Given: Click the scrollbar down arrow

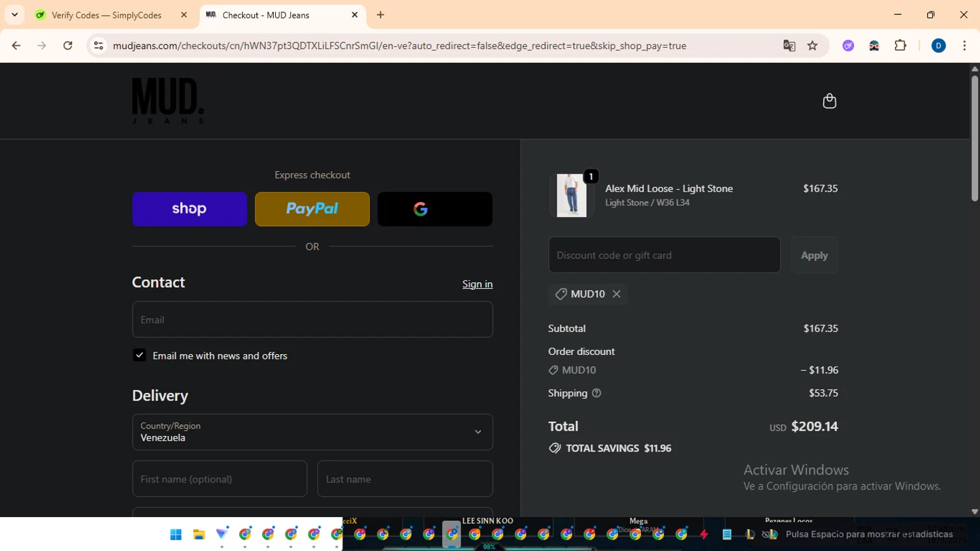Looking at the screenshot, I should [975, 512].
